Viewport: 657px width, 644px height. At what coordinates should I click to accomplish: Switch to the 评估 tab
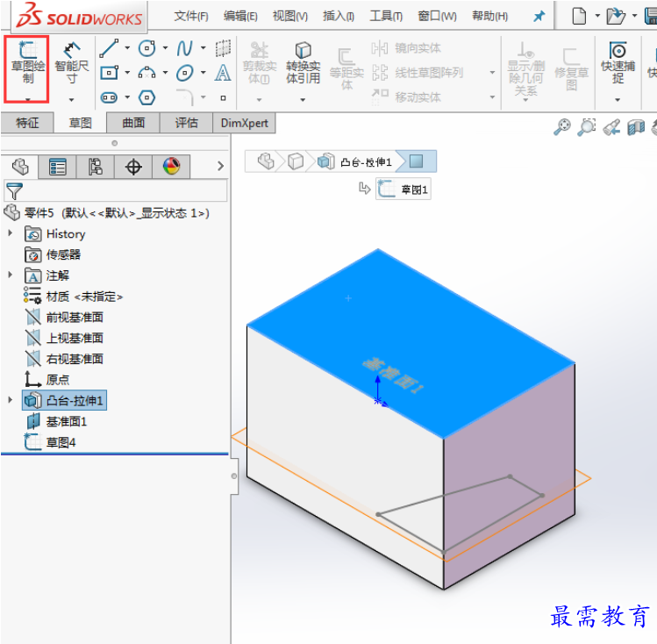[x=186, y=123]
